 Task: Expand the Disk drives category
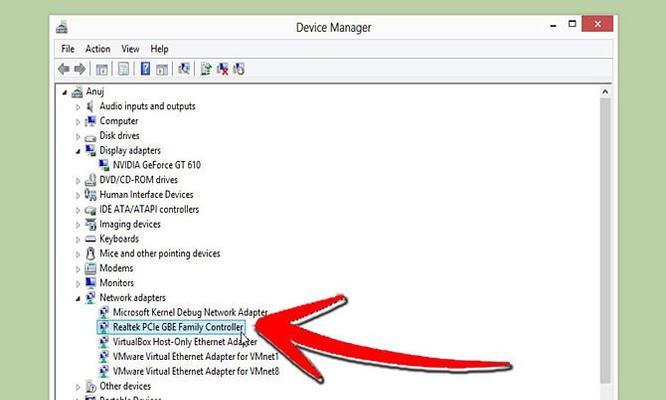78,137
